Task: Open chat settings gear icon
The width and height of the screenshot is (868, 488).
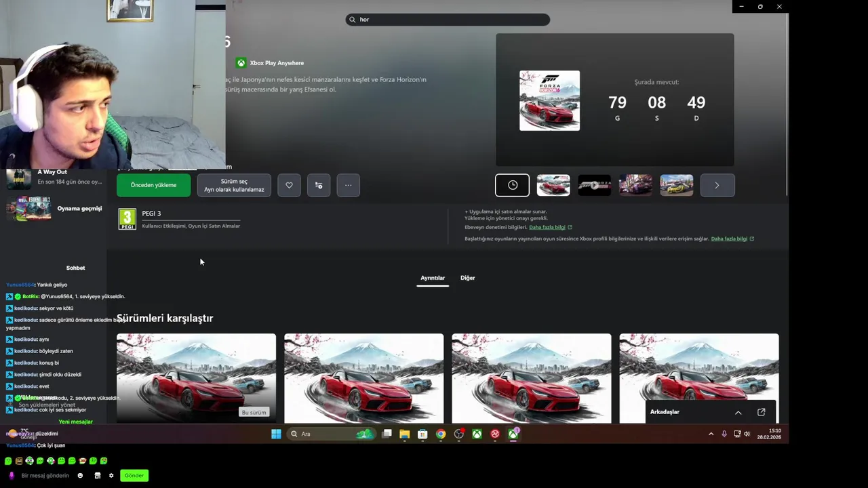Action: tap(111, 476)
